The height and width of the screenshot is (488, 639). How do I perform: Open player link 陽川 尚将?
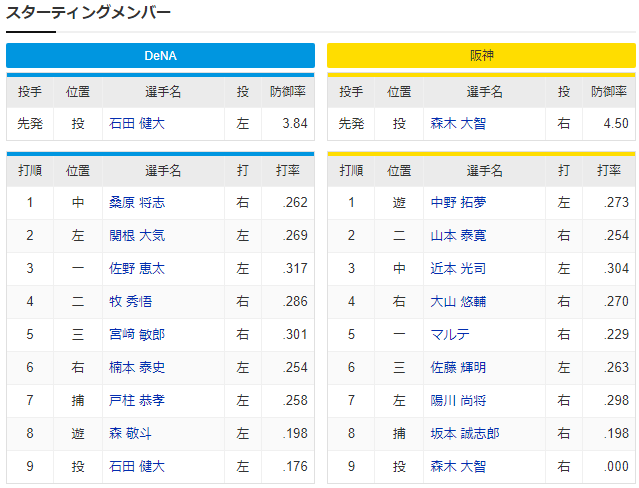(458, 401)
